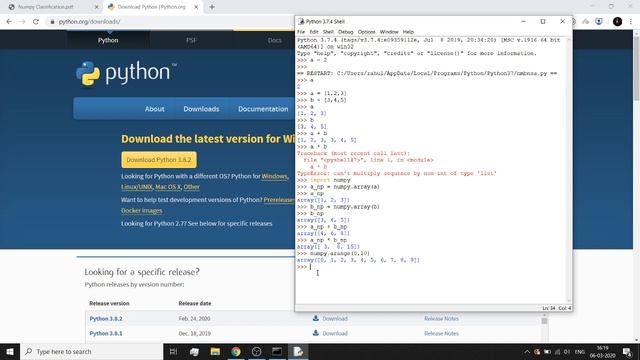Open the Options menu in IDLE
Screen dimensions: 640x360
pos(366,32)
